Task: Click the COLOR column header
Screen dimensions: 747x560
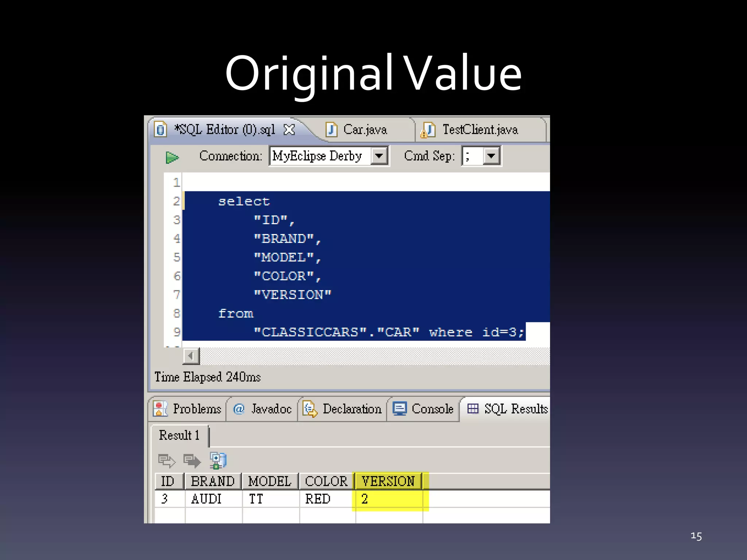Action: [327, 481]
